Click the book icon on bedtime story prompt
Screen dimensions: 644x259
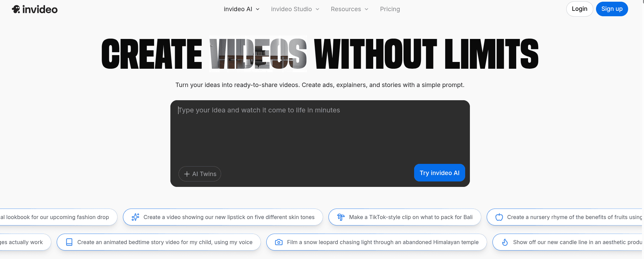[69, 242]
